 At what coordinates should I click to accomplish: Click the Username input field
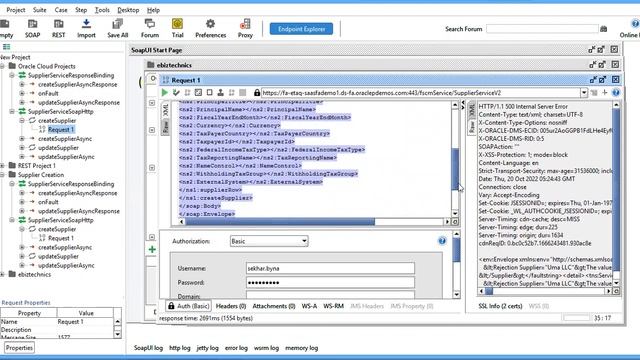(x=330, y=268)
